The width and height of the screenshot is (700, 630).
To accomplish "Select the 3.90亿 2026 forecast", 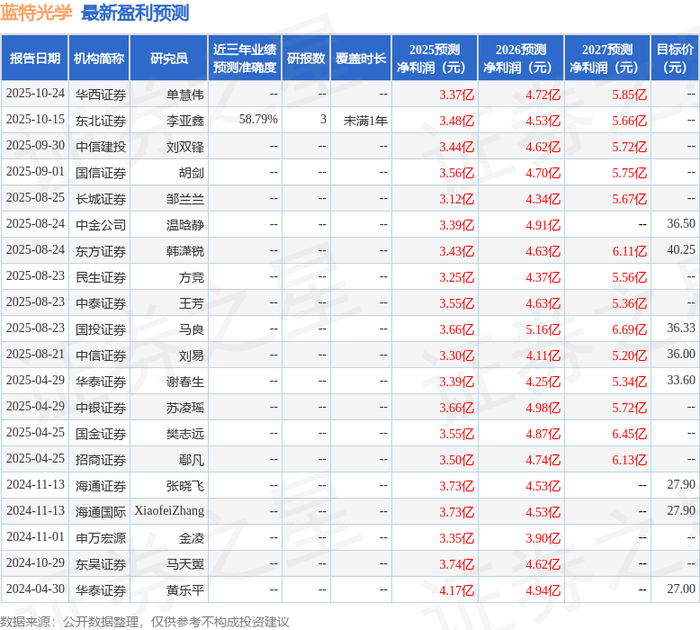I will pyautogui.click(x=543, y=538).
